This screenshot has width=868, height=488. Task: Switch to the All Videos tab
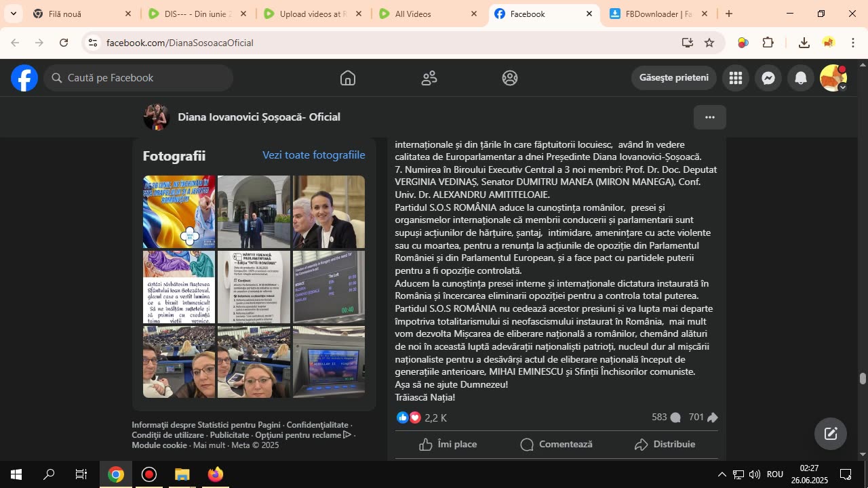click(x=429, y=14)
